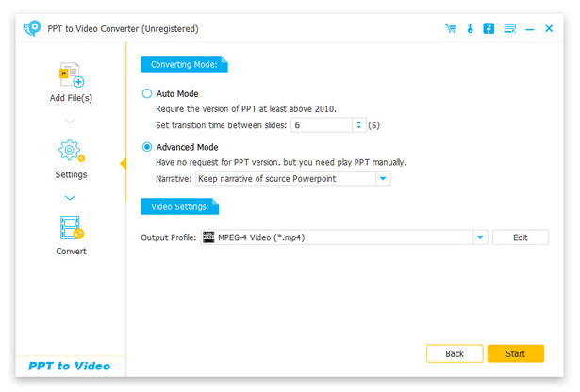Select the Auto Mode radio button
This screenshot has height=392, width=580.
coord(146,94)
